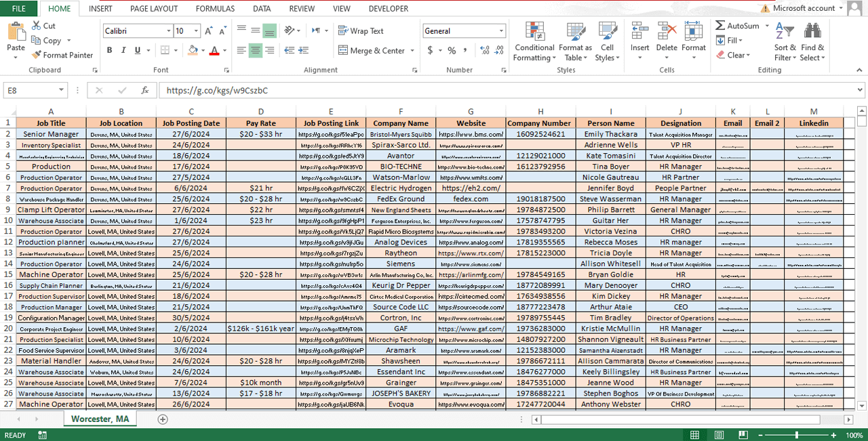Image resolution: width=868 pixels, height=441 pixels.
Task: Click the Insert Function fx icon
Action: [144, 90]
